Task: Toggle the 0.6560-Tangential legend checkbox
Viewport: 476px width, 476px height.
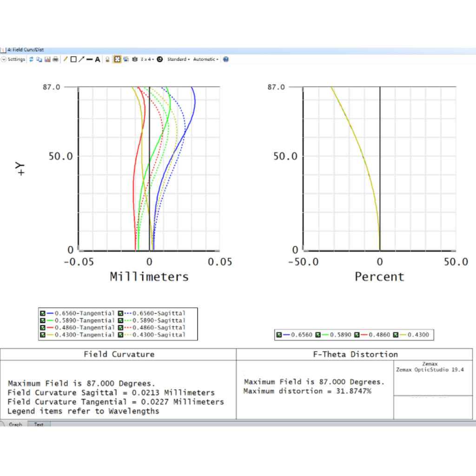Action: (x=43, y=313)
